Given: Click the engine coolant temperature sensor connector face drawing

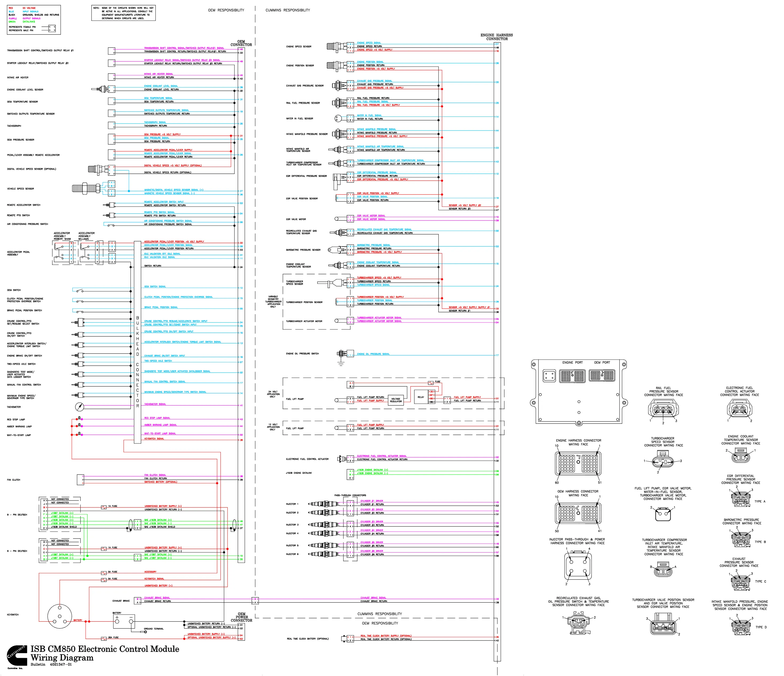Looking at the screenshot, I should (x=740, y=456).
